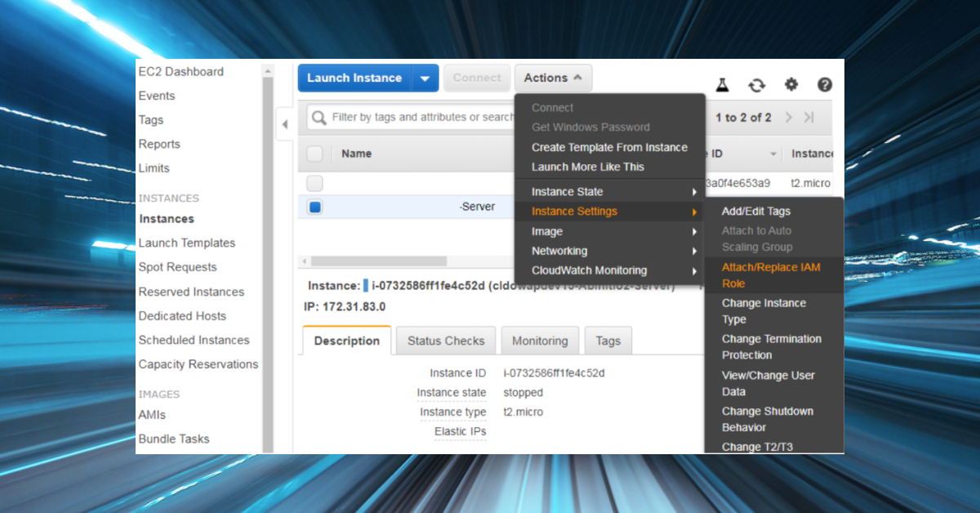Click the t2.micro cell in first row
The height and width of the screenshot is (513, 980).
[x=811, y=183]
